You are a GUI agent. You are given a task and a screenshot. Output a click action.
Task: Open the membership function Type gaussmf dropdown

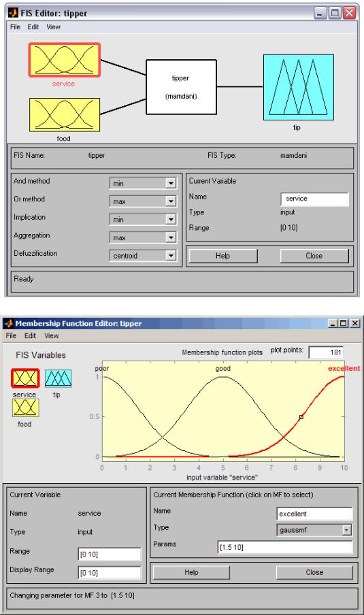tap(314, 530)
